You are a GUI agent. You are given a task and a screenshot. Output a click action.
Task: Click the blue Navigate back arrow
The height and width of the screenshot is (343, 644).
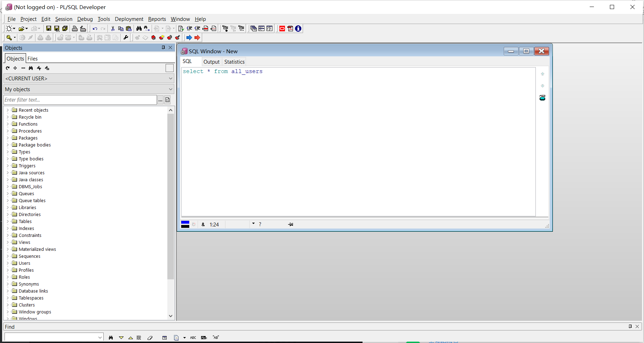(x=189, y=38)
